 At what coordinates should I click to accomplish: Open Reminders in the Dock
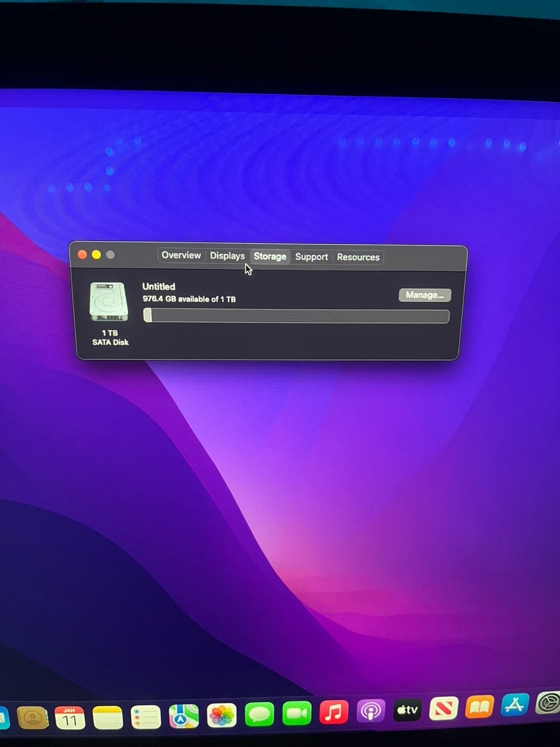point(146,717)
